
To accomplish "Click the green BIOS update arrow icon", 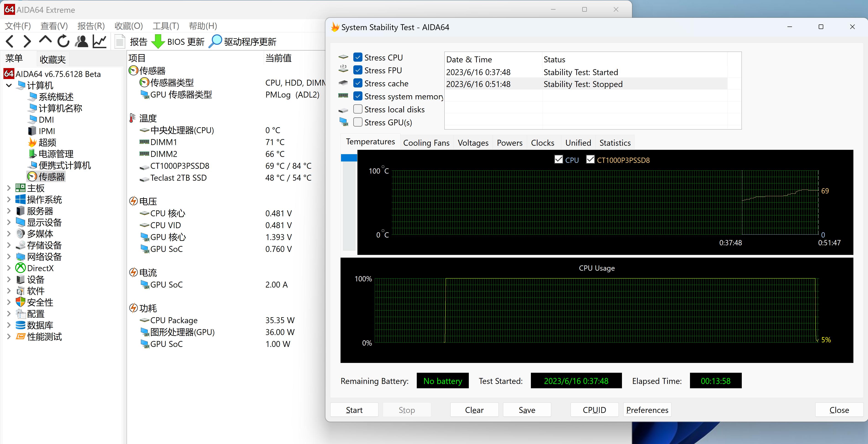I will click(x=158, y=42).
